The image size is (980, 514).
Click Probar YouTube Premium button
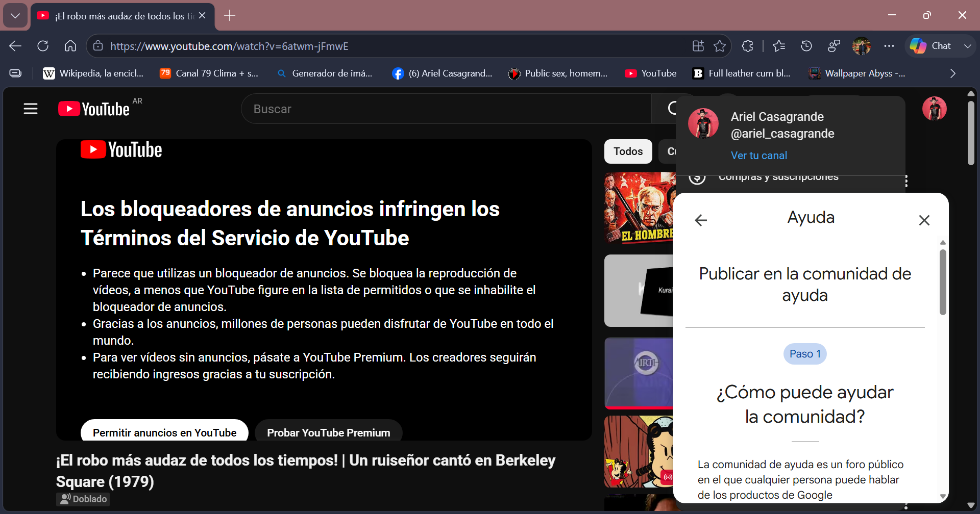[329, 430]
